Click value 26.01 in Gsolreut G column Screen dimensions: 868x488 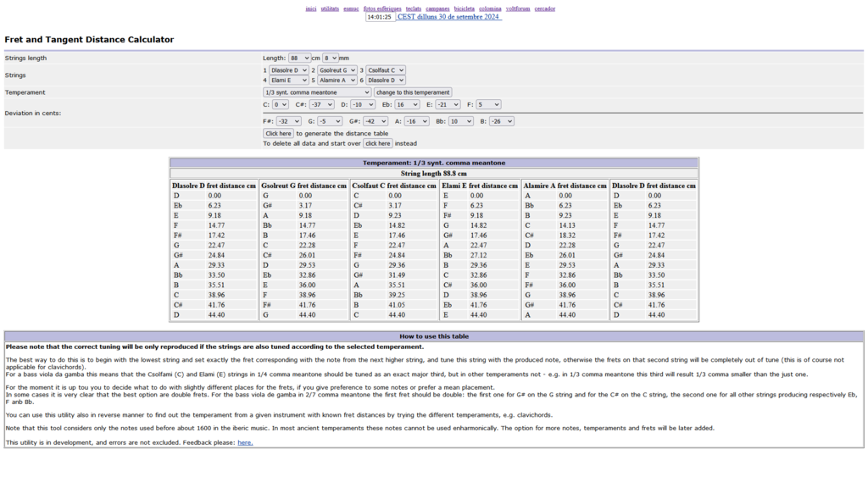pos(307,256)
